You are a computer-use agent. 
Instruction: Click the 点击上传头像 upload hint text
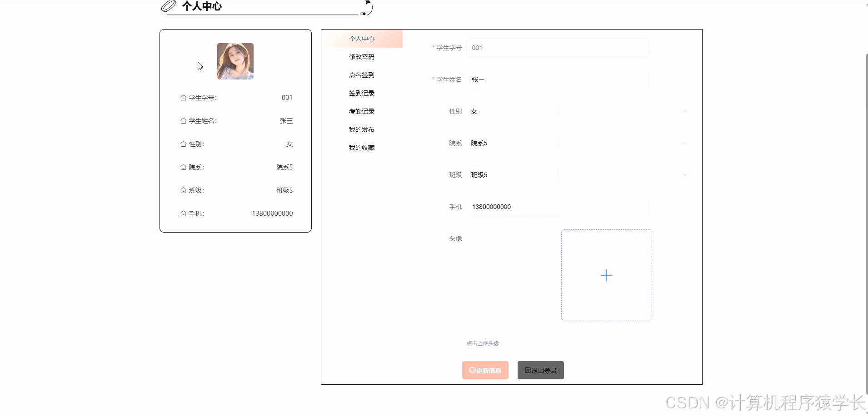click(483, 343)
